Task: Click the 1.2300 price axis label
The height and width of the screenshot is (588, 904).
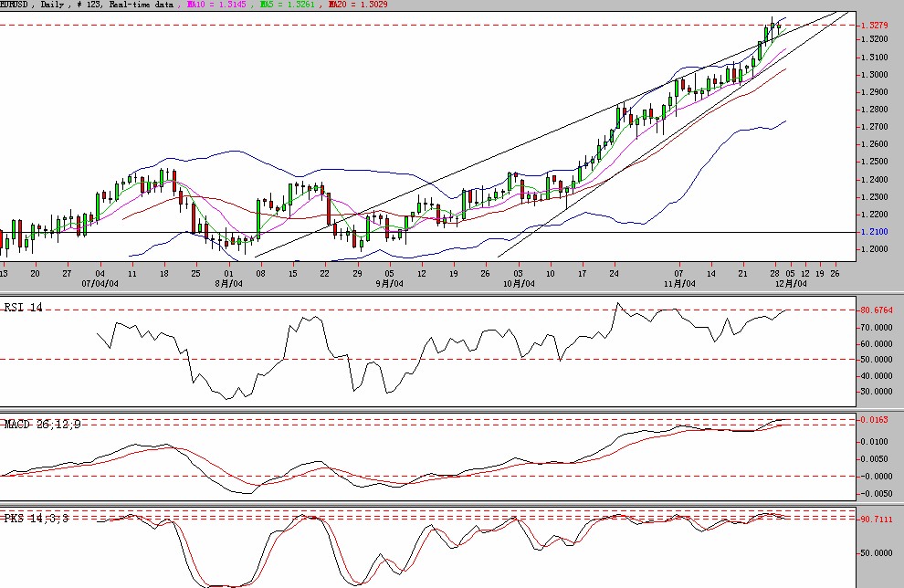Action: pos(874,196)
